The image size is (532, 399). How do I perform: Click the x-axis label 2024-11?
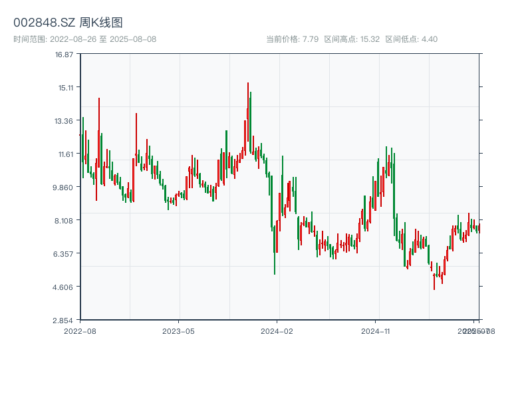point(375,331)
